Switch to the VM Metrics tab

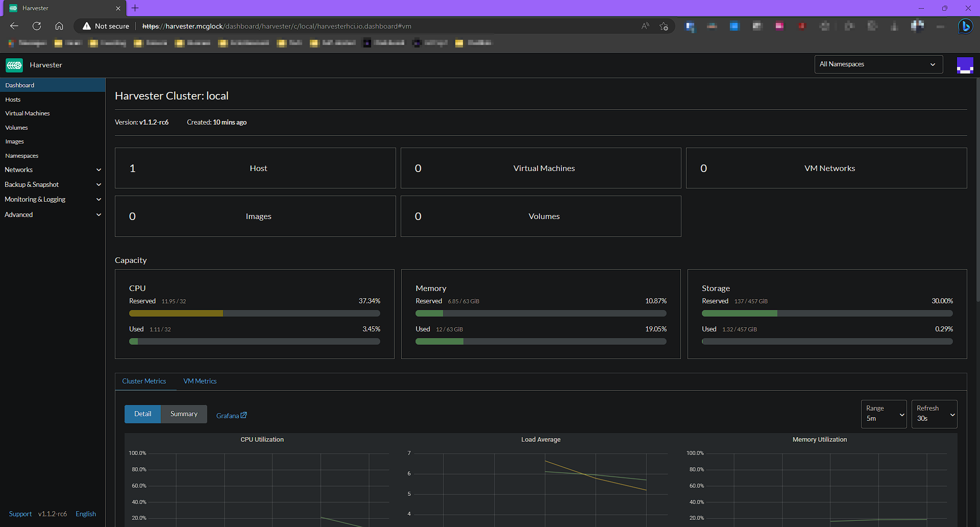200,381
